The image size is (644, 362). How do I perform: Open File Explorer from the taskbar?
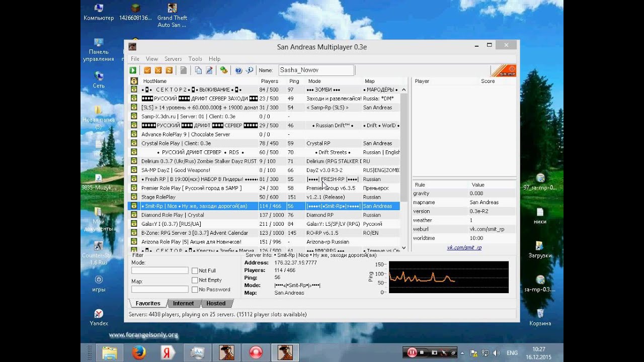click(110, 353)
